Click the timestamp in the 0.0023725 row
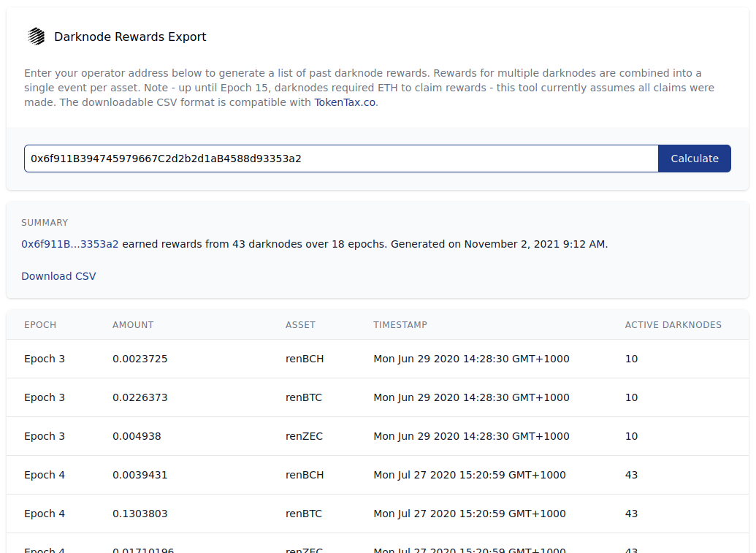Screen dimensions: 756x553 [471, 359]
